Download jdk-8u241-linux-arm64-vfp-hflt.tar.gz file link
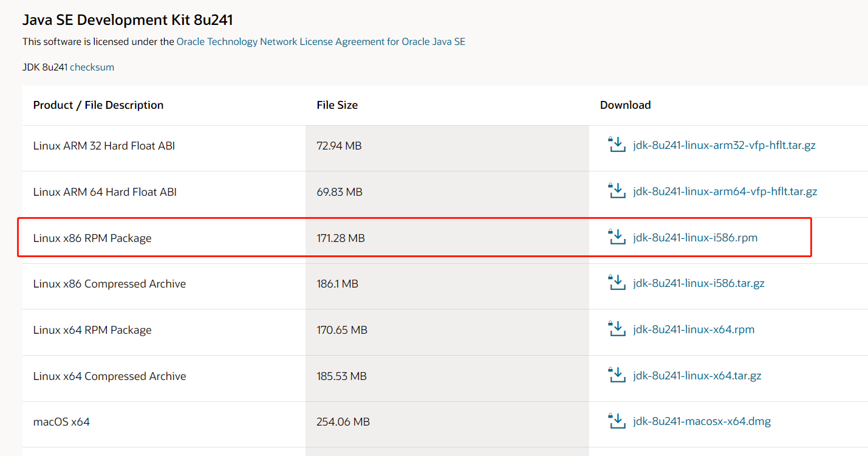Image resolution: width=868 pixels, height=456 pixels. [725, 192]
